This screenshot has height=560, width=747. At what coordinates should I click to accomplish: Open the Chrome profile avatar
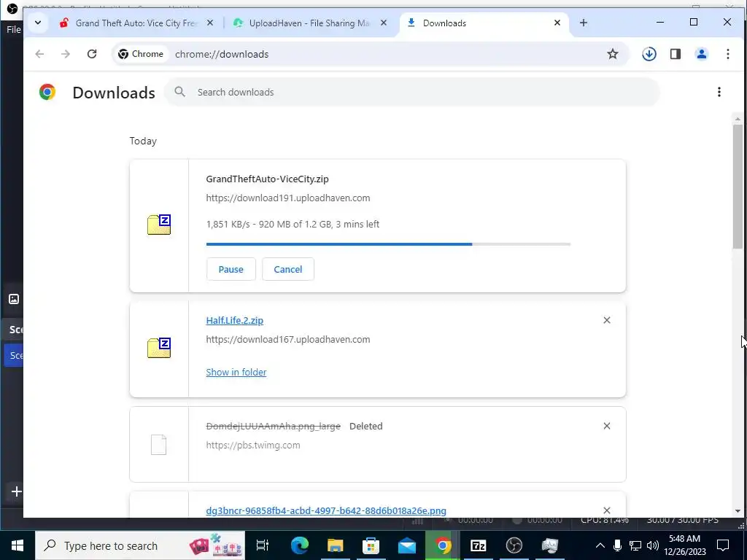701,54
